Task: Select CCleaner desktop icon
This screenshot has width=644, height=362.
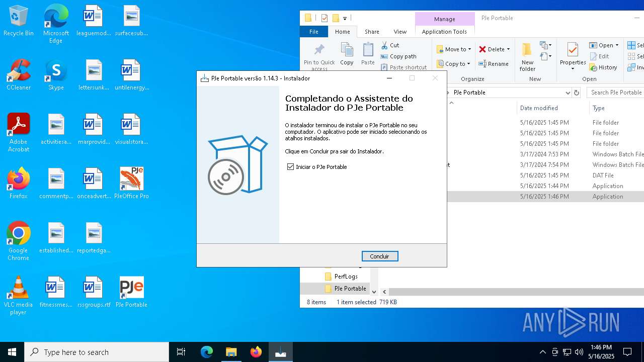Action: [x=19, y=75]
